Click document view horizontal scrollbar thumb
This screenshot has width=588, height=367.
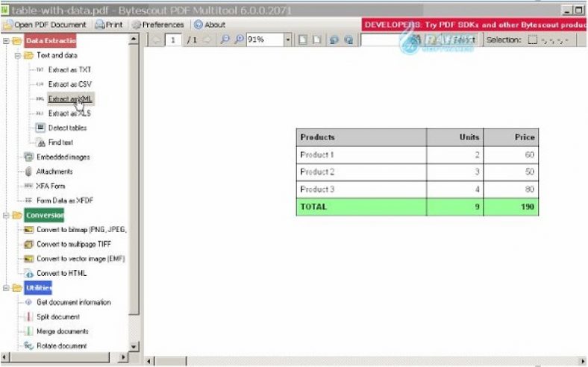pyautogui.click(x=171, y=361)
